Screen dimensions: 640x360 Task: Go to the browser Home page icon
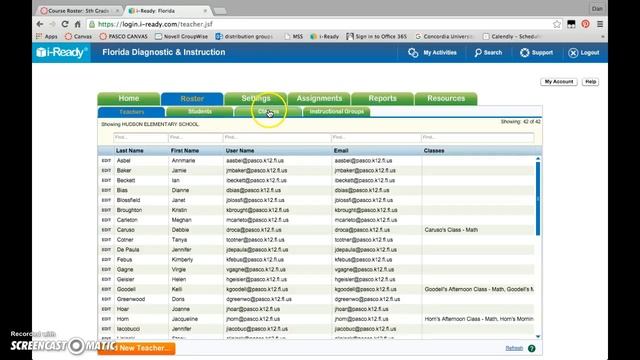[78, 24]
